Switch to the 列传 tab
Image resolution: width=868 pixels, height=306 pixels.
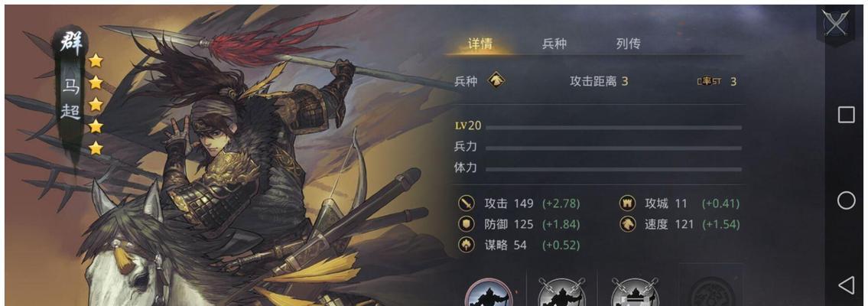click(x=629, y=44)
